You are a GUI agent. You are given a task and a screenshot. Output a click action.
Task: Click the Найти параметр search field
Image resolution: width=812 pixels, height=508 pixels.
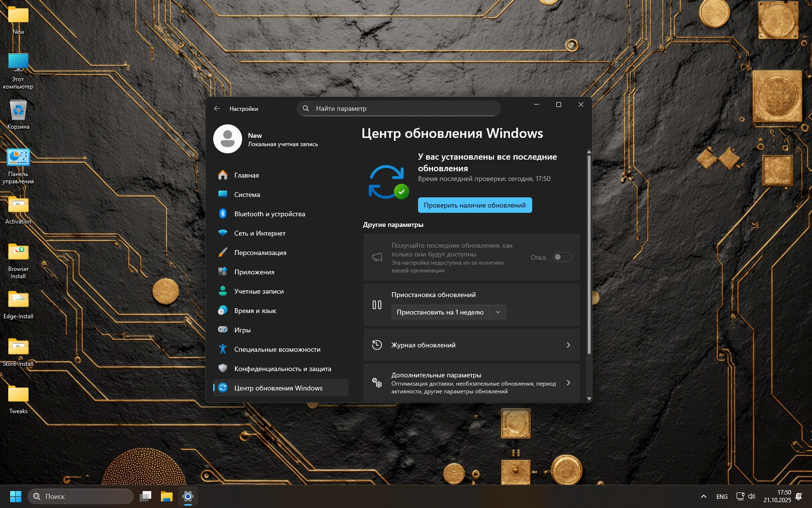click(x=399, y=108)
